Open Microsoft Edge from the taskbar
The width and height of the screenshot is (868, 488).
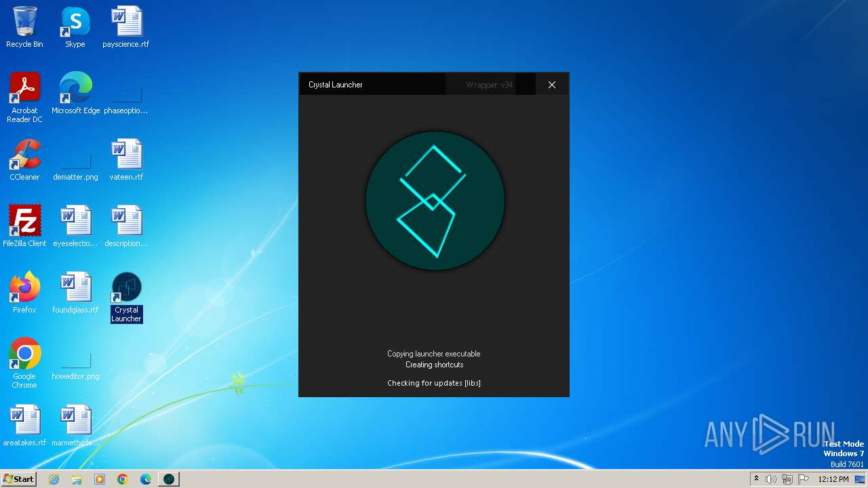[x=146, y=479]
